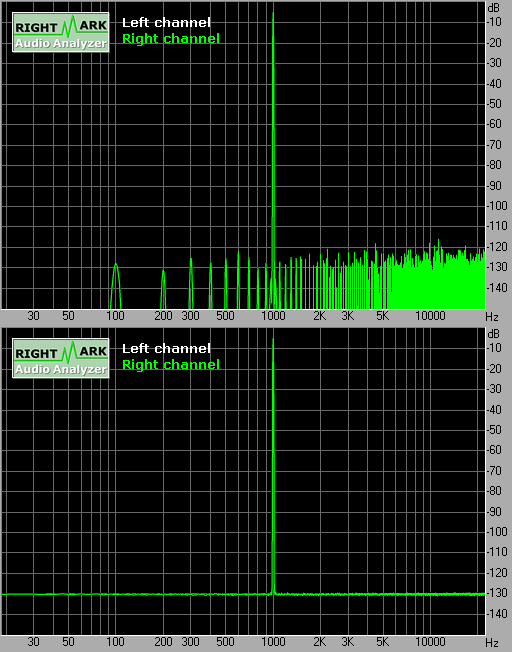The width and height of the screenshot is (512, 652).
Task: Click the '2K' frequency label under upper graph
Action: tap(319, 316)
